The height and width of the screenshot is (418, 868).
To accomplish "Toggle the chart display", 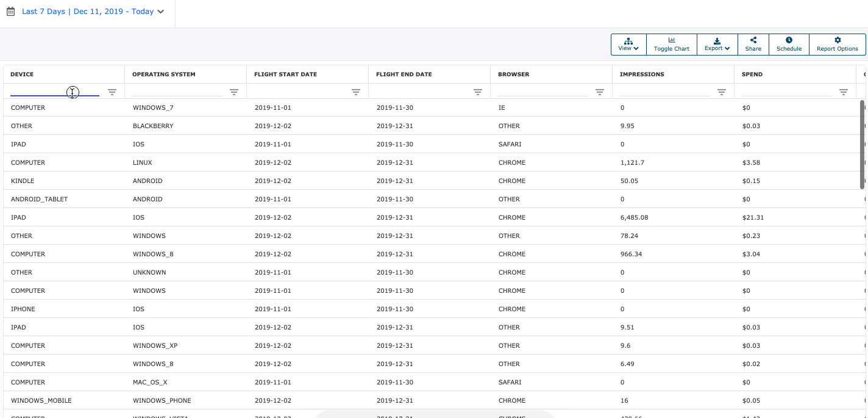I will (671, 45).
